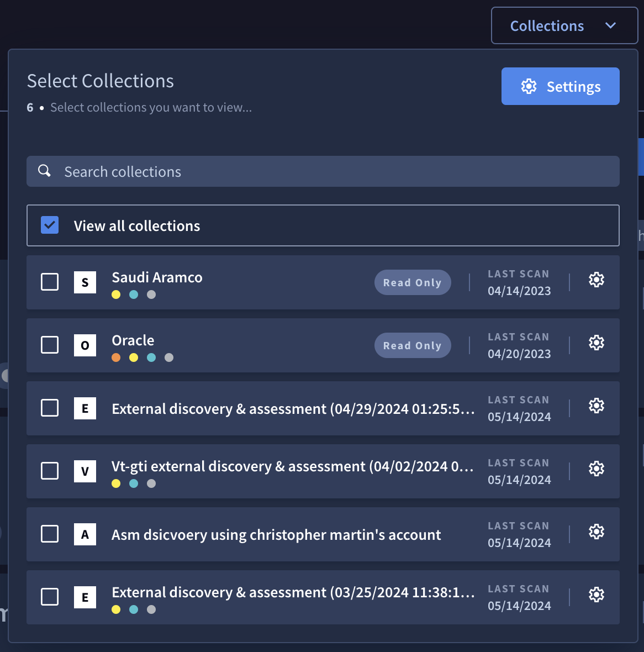Click Read Only badge on Saudi Aramco
This screenshot has width=644, height=652.
pyautogui.click(x=413, y=282)
